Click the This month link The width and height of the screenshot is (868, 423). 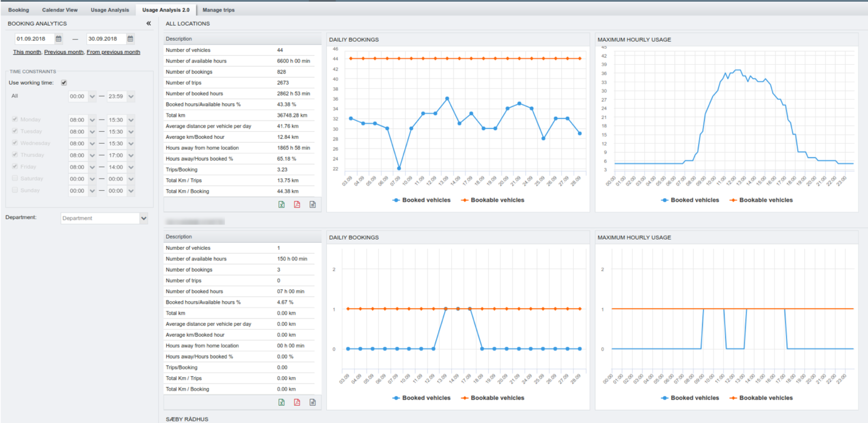pos(27,52)
